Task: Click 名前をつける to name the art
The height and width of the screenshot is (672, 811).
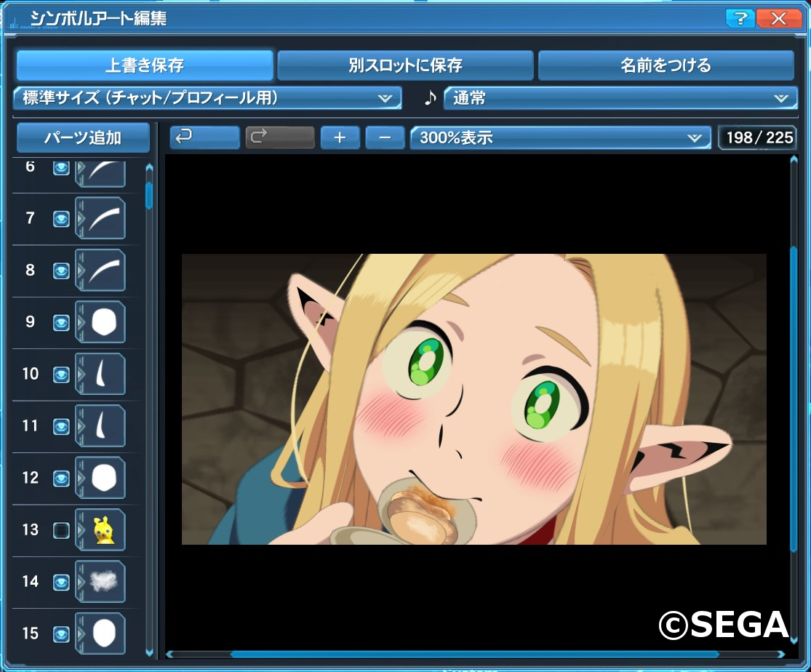Action: coord(666,65)
